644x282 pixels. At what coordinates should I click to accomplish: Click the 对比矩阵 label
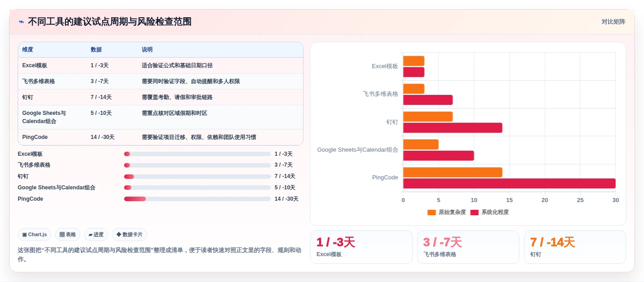tap(613, 22)
